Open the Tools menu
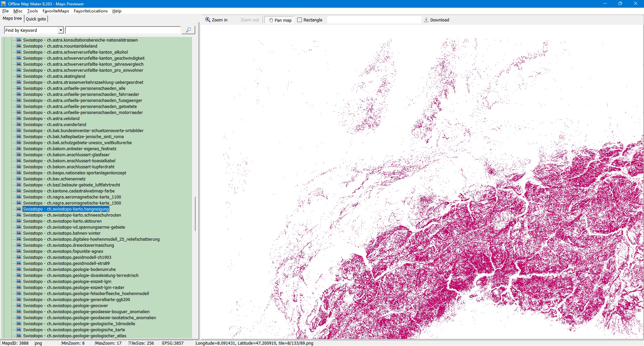The image size is (644, 346). pos(32,11)
